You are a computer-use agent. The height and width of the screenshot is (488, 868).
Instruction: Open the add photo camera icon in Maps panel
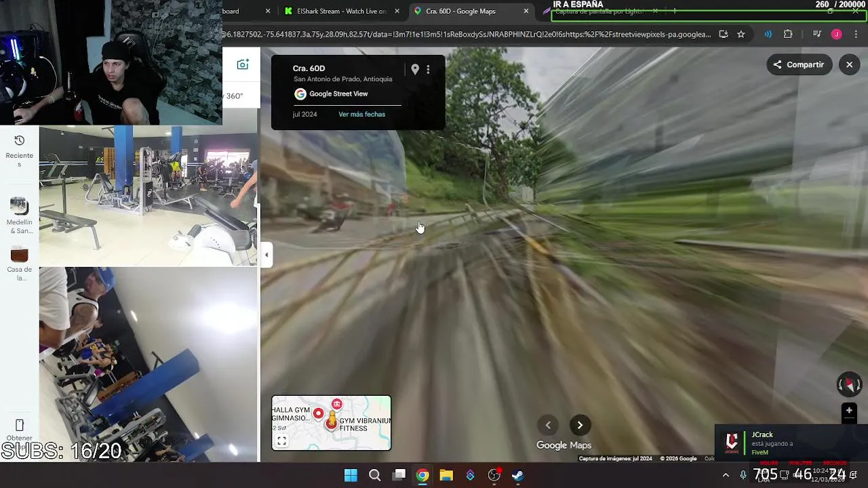pos(243,64)
